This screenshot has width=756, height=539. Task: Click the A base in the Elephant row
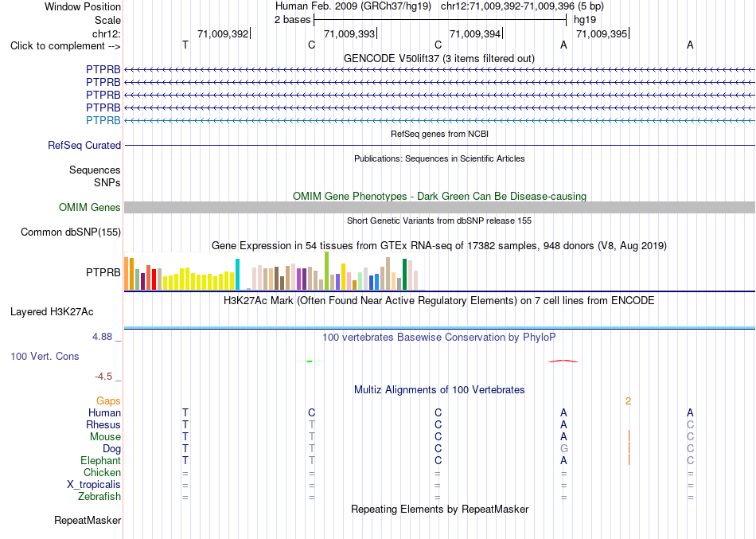click(x=563, y=461)
